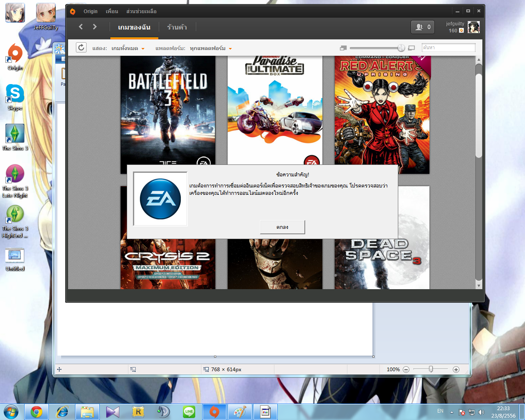Go back with the left arrow in Origin

(x=81, y=27)
